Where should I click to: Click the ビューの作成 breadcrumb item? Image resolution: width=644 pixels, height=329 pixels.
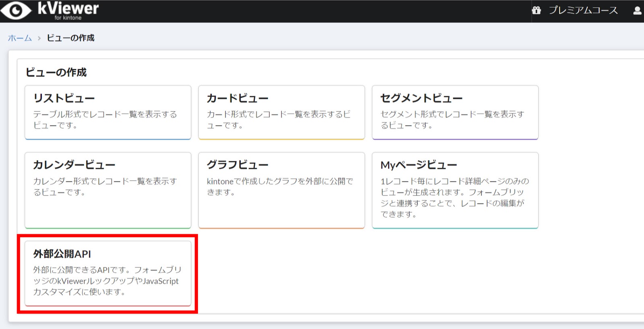(x=70, y=38)
